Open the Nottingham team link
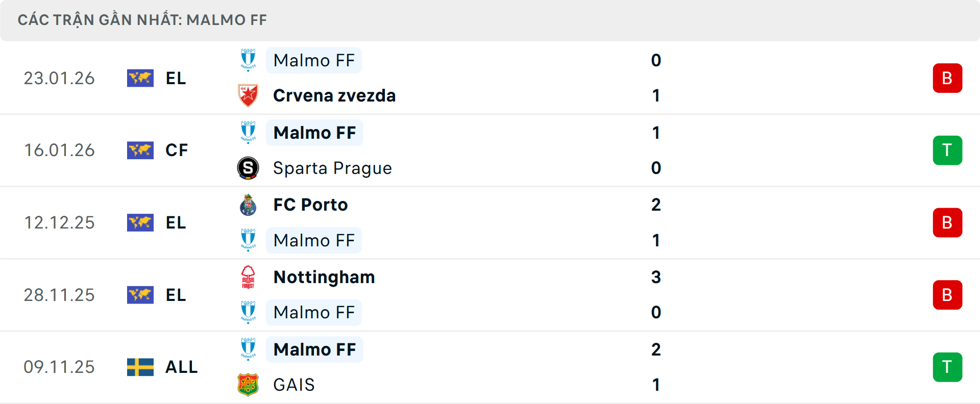The image size is (980, 404). coord(324,277)
